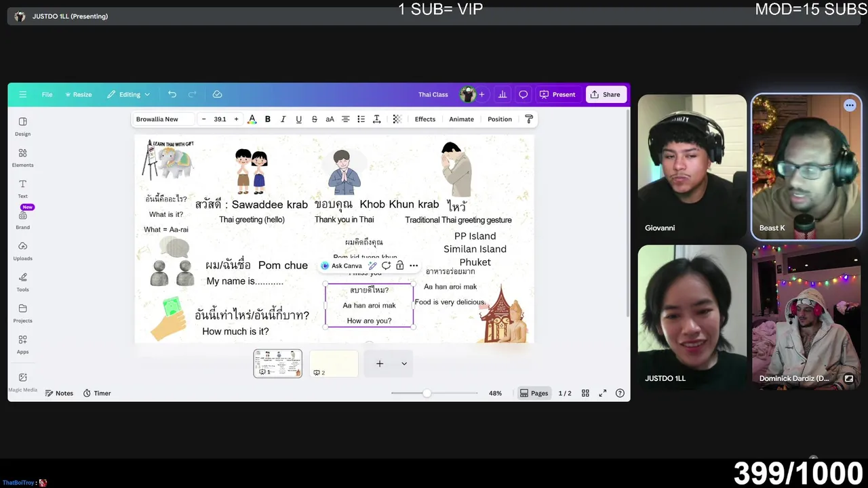Select page 1 thumbnail

[278, 363]
